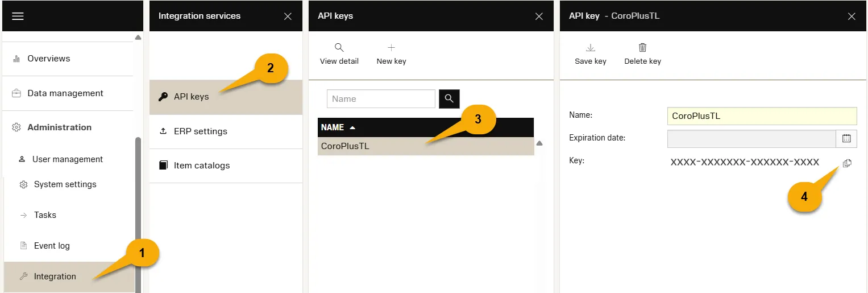The width and height of the screenshot is (868, 293).
Task: Click the Delete key trash icon
Action: (642, 48)
